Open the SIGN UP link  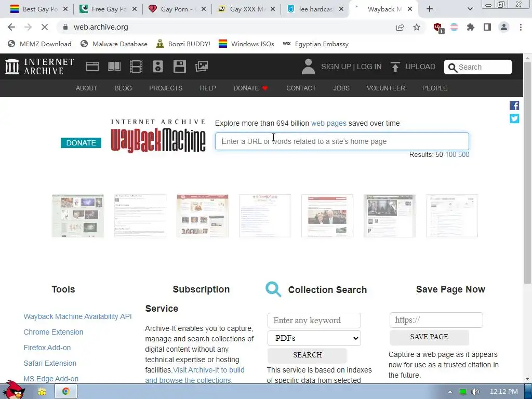[x=336, y=67]
